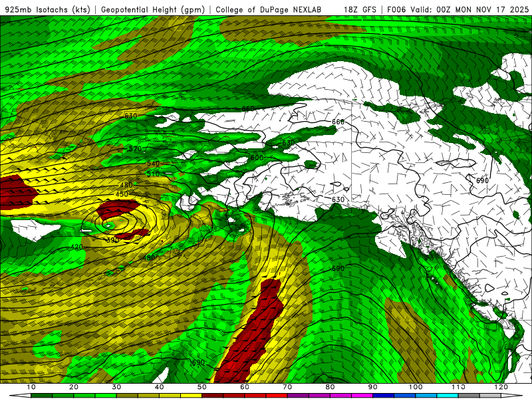The width and height of the screenshot is (532, 399).
Task: Select the legend value 50
Action: [202, 387]
